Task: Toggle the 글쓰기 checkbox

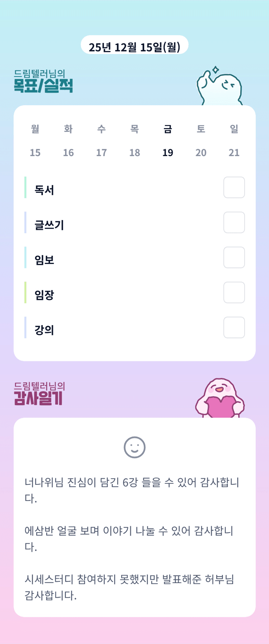Action: tap(234, 222)
